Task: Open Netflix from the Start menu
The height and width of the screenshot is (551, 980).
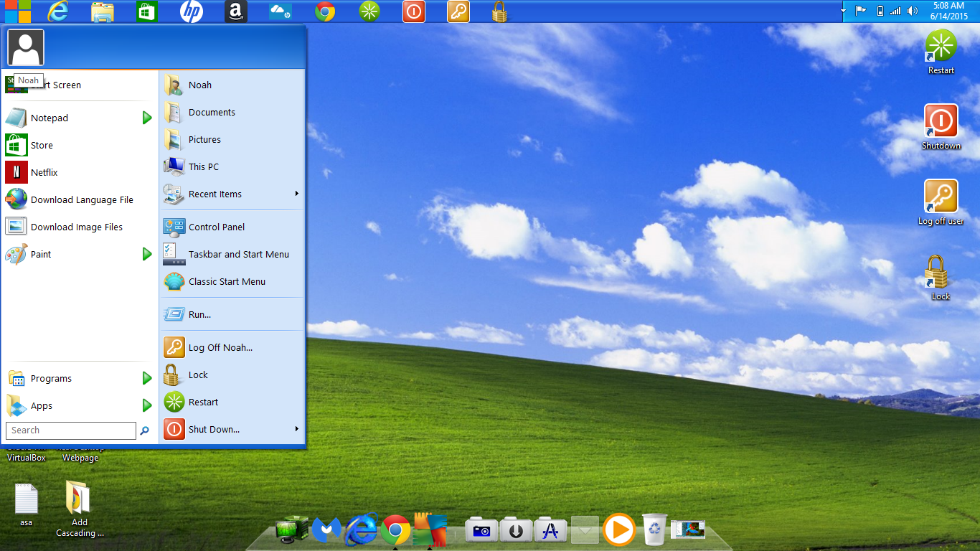Action: [80, 172]
